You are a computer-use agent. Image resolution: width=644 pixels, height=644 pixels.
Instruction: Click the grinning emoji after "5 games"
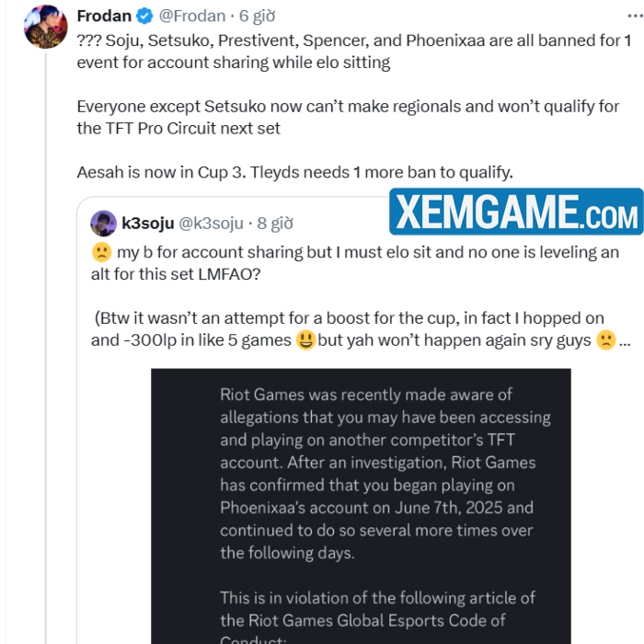point(306,340)
